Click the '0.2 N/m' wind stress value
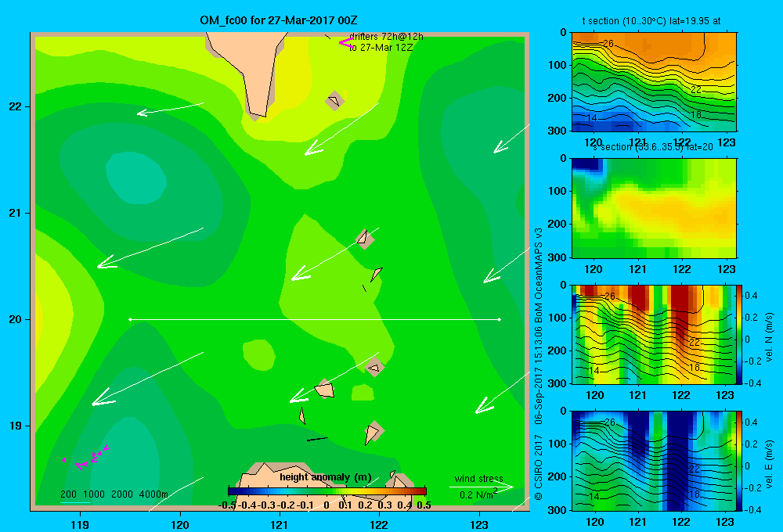Image resolution: width=783 pixels, height=532 pixels. pos(478,494)
